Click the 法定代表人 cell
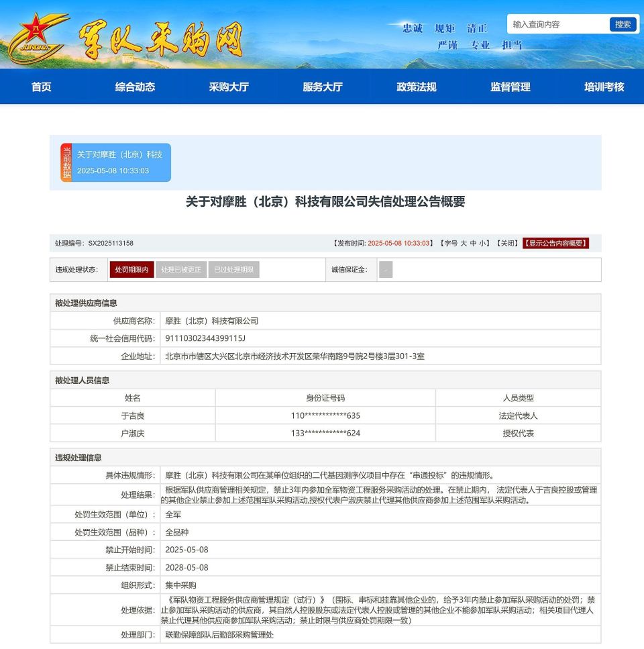Viewport: 644px width, 649px height. 519,415
